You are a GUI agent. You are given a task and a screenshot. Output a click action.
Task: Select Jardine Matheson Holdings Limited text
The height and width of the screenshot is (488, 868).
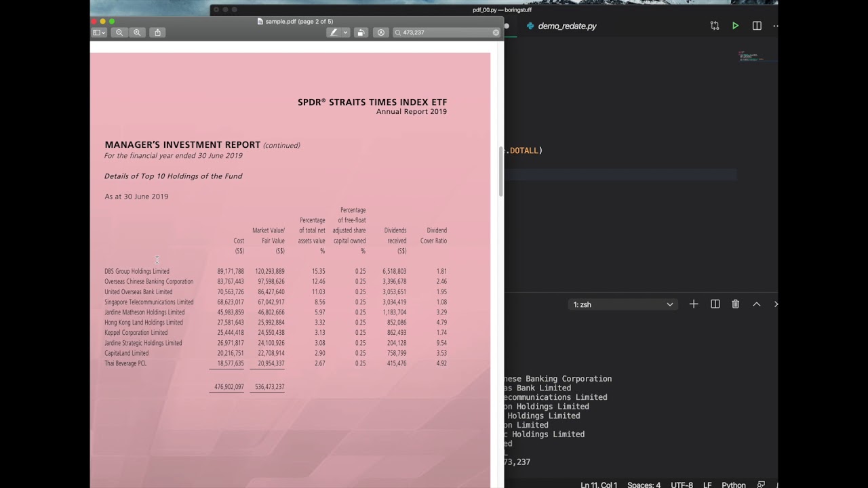click(x=144, y=312)
